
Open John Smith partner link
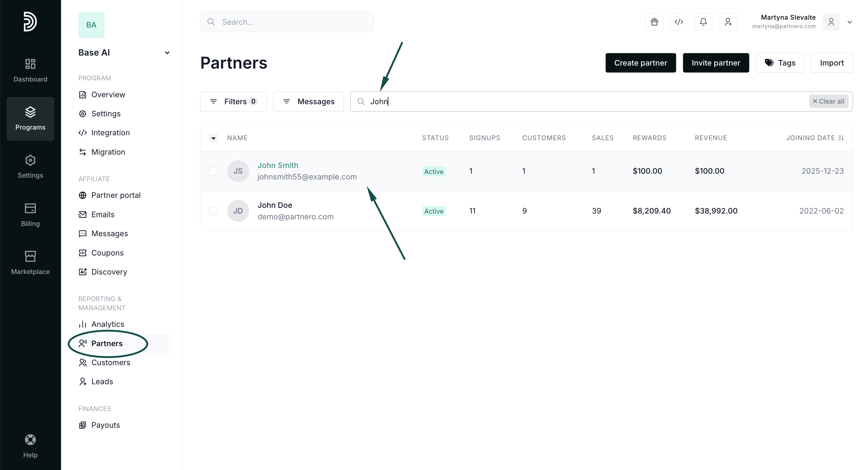pyautogui.click(x=278, y=165)
